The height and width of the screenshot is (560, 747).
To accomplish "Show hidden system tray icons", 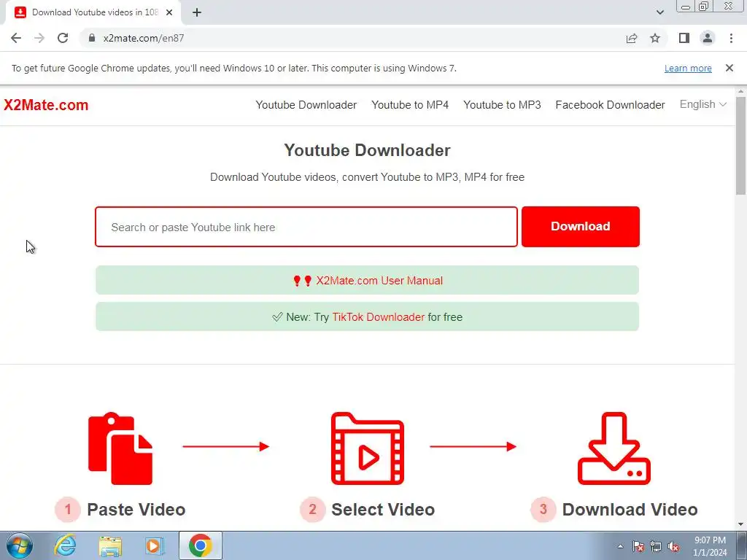I will tap(620, 546).
